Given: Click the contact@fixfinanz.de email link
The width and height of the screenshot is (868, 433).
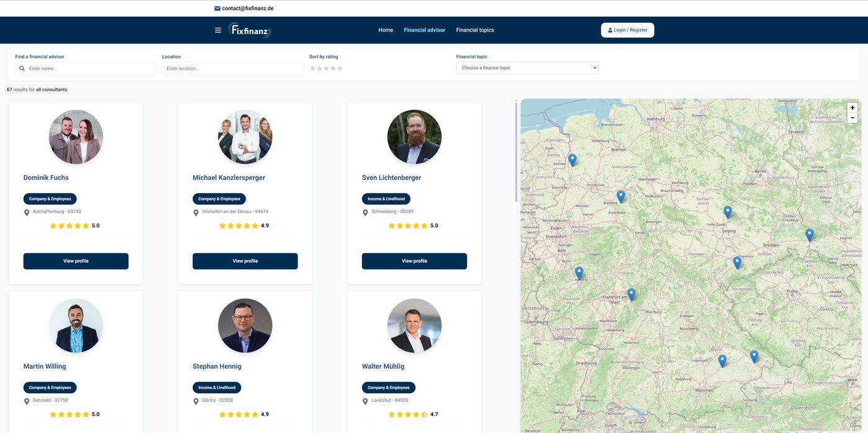Looking at the screenshot, I should [x=248, y=9].
